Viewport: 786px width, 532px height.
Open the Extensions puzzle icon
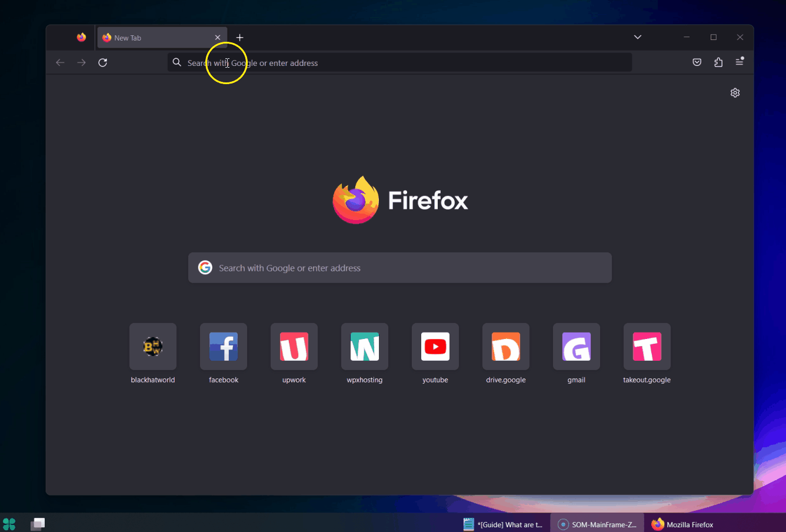point(718,62)
